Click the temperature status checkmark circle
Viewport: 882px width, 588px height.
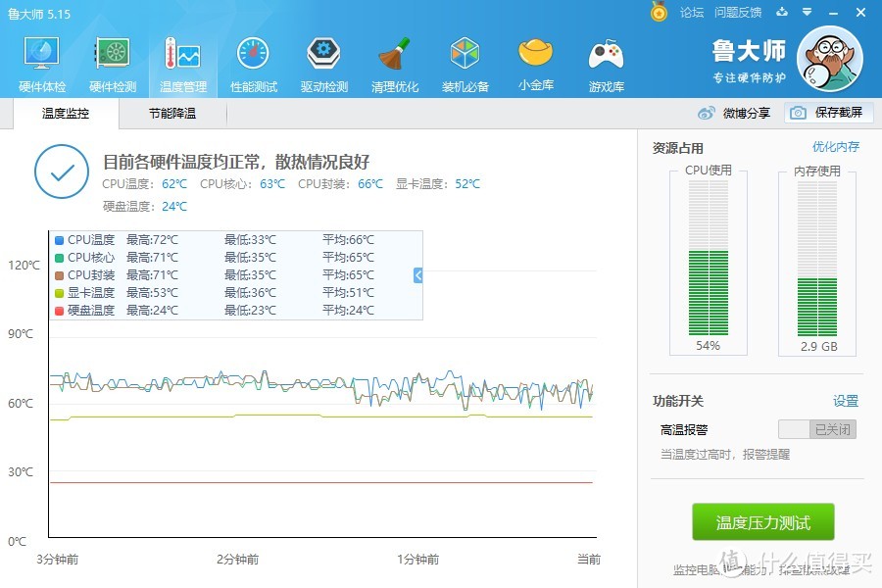62,171
